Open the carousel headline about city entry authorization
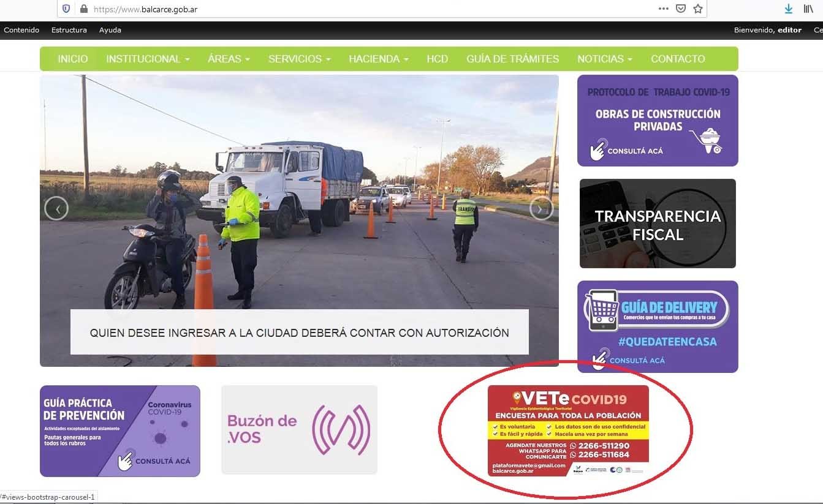Screen dimensions: 823x504 [x=299, y=333]
